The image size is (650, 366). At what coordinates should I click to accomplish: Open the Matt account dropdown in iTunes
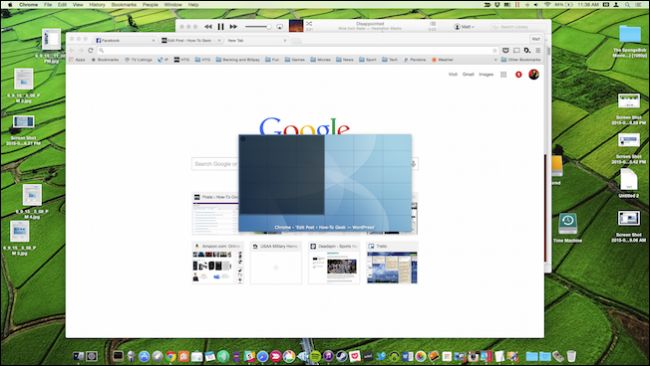click(464, 27)
